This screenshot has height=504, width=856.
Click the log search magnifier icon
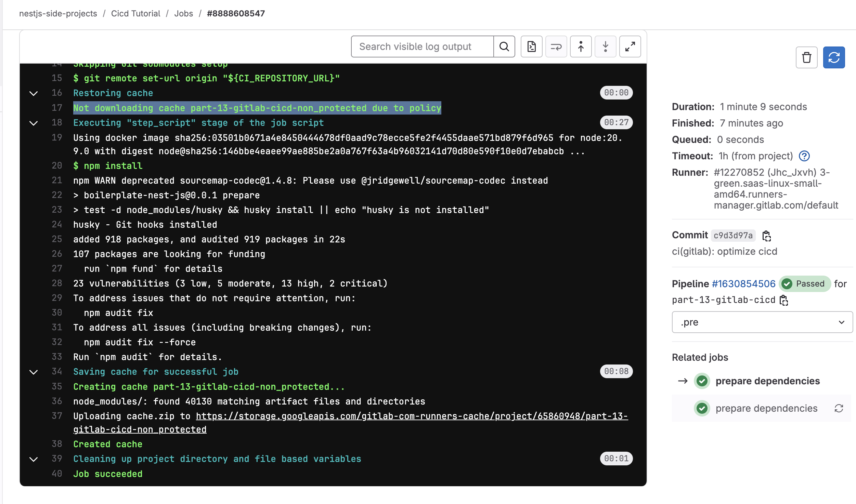(504, 46)
